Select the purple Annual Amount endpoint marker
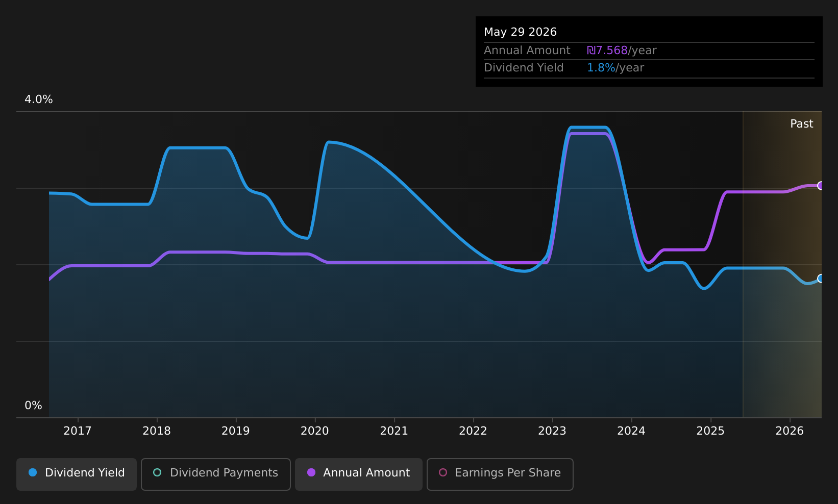This screenshot has height=504, width=838. [821, 186]
